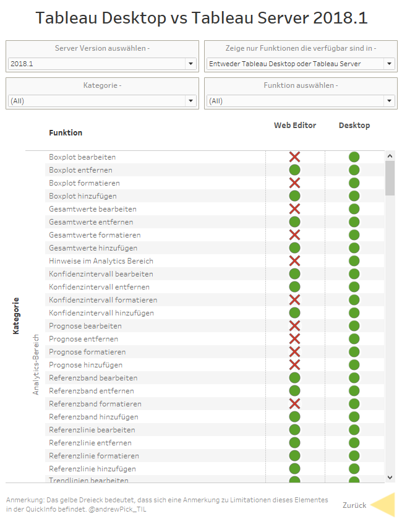Click the Desktop column header
Screen dimensions: 402x532
(354, 125)
